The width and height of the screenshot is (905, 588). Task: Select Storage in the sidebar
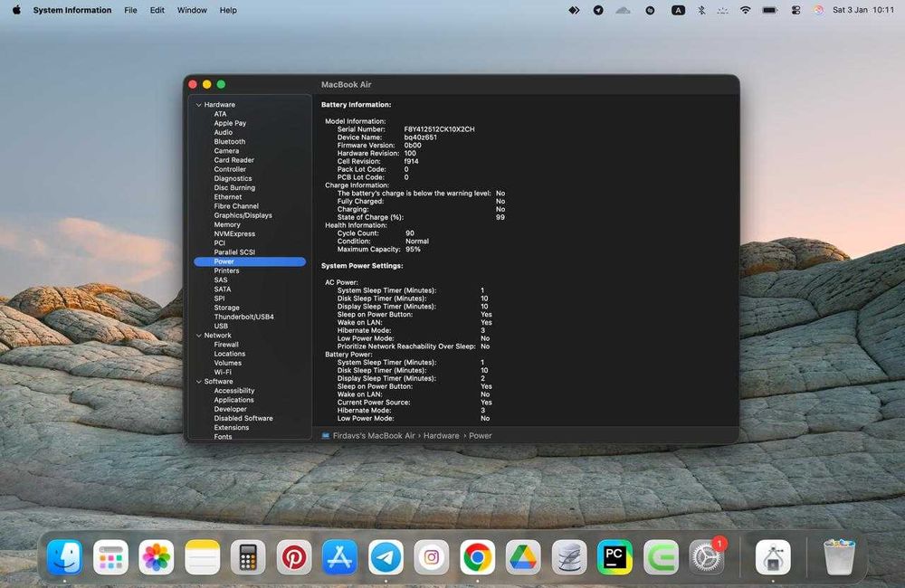point(226,308)
